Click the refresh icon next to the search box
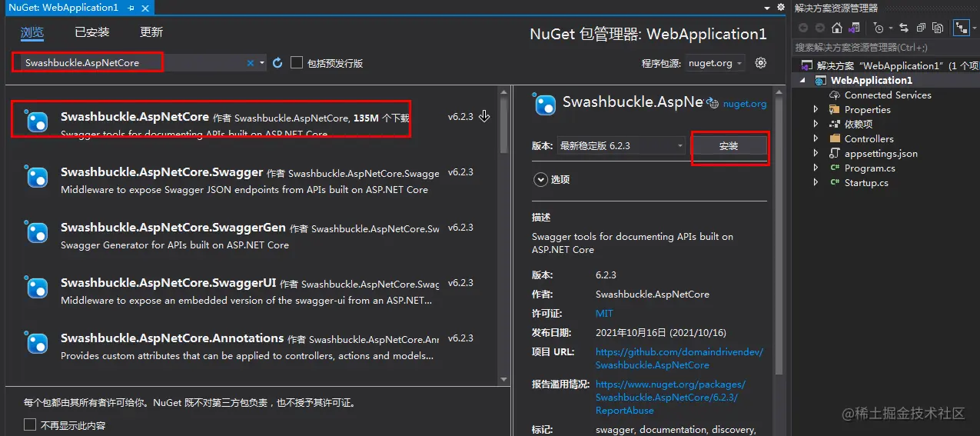This screenshot has width=980, height=436. (x=278, y=63)
